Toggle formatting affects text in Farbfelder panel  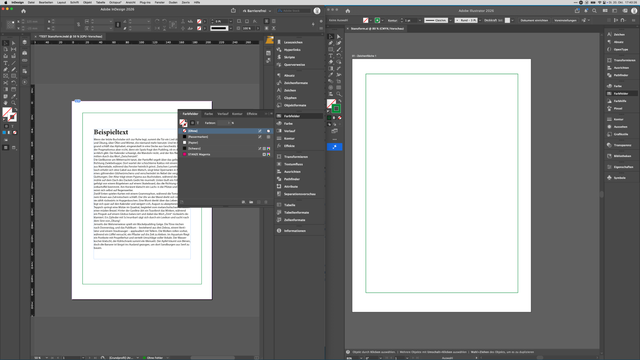click(x=198, y=123)
